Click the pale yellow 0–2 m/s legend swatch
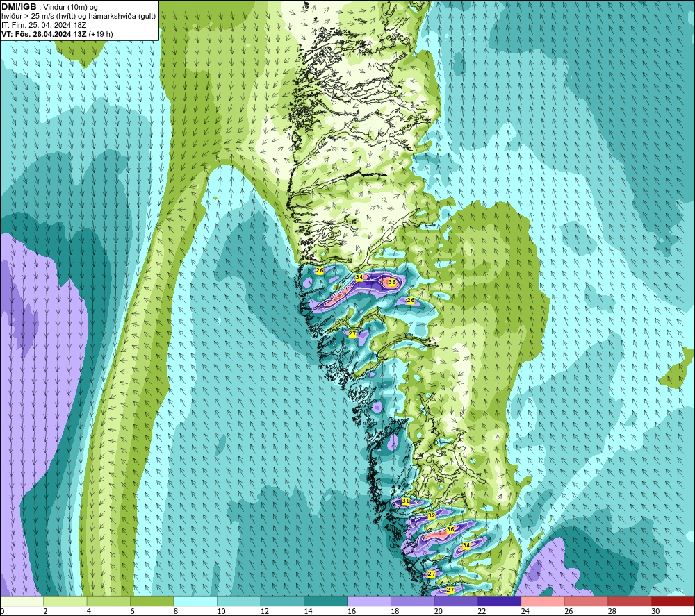This screenshot has height=616, width=695. click(x=22, y=601)
